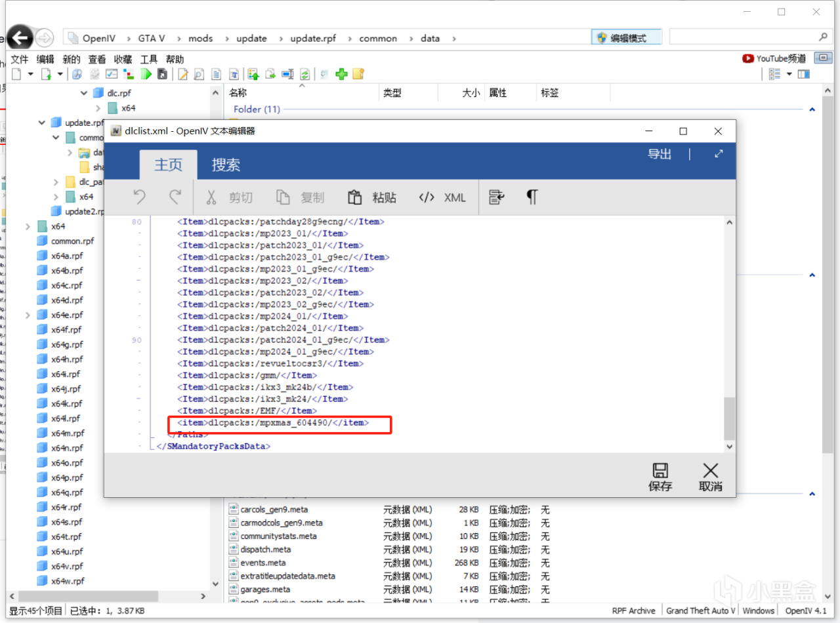Collapse the update.rpf tree node
Image resolution: width=840 pixels, height=623 pixels.
tap(42, 123)
